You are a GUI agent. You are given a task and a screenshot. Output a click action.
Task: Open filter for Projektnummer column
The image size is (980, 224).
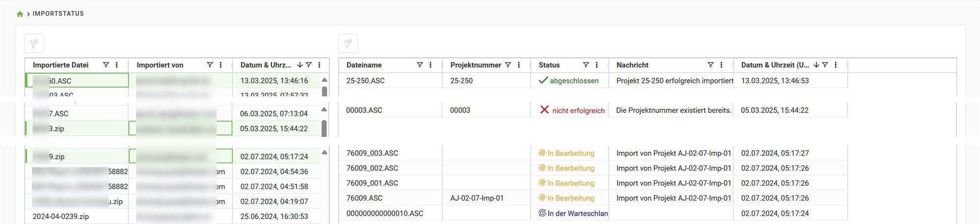click(x=508, y=65)
